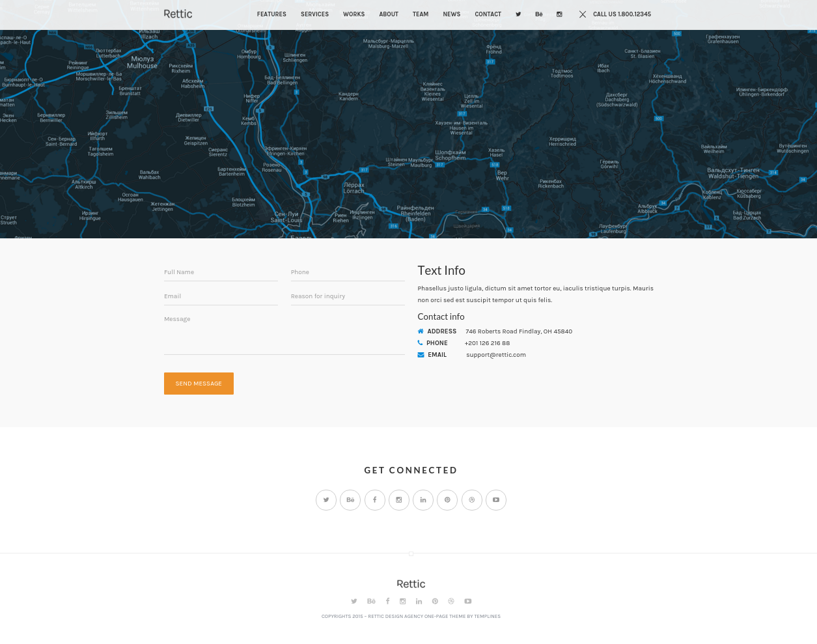The image size is (817, 644).
Task: Click the Instagram icon in the header navigation
Action: (x=559, y=14)
